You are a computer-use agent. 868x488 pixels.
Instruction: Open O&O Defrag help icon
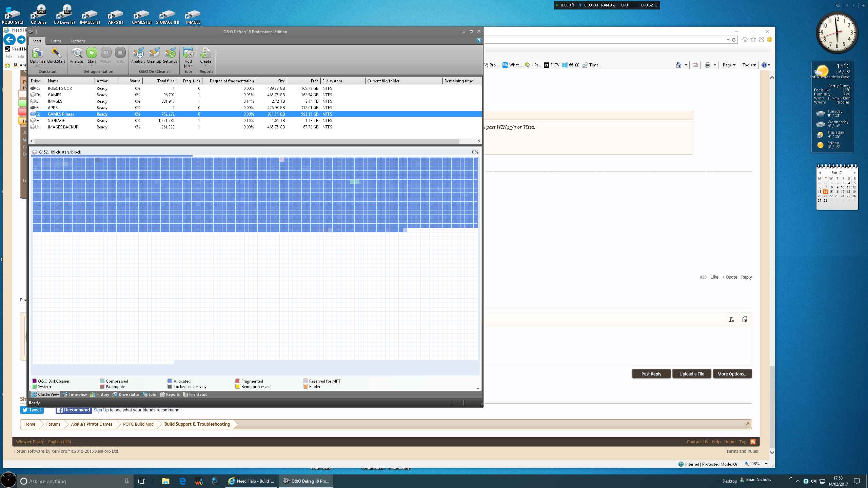[479, 40]
